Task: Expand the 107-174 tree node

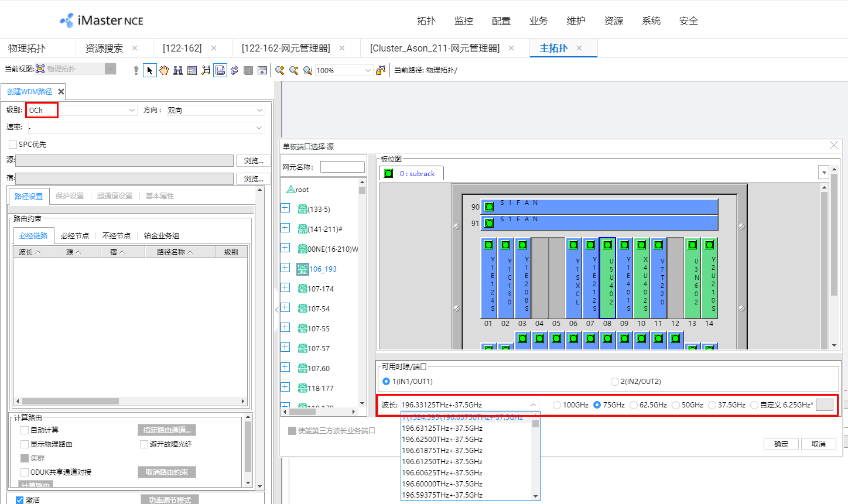Action: pyautogui.click(x=285, y=287)
